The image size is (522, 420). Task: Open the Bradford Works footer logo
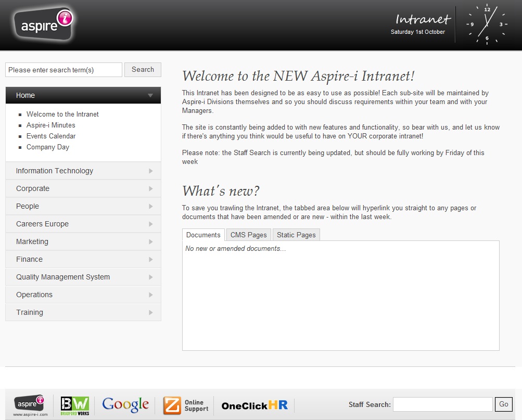pyautogui.click(x=74, y=405)
